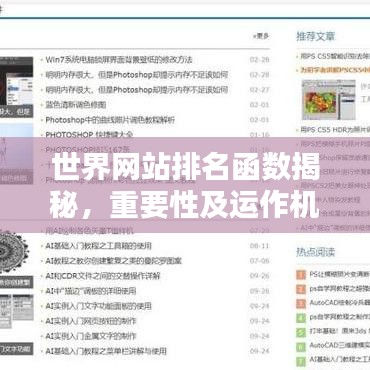The image size is (370, 370).
Task: Open the orange 为初学者讲解PSCS5 recommended link
Action: (x=335, y=70)
